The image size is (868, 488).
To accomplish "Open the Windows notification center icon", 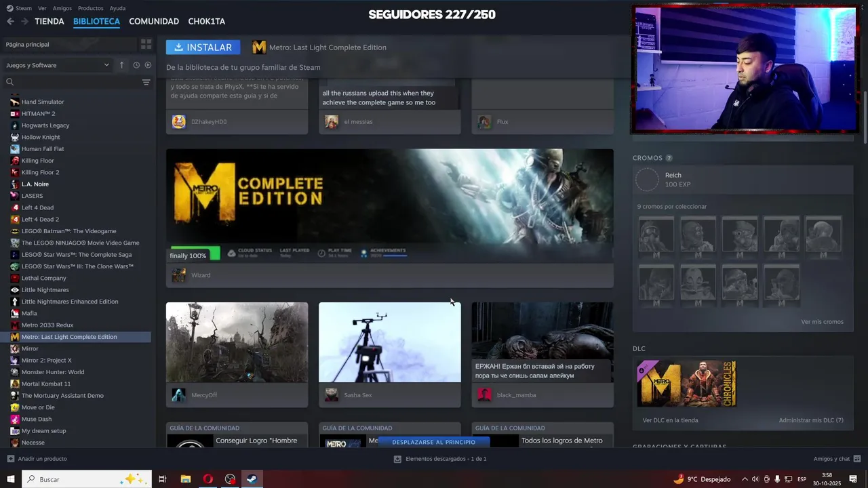I will coord(853,479).
